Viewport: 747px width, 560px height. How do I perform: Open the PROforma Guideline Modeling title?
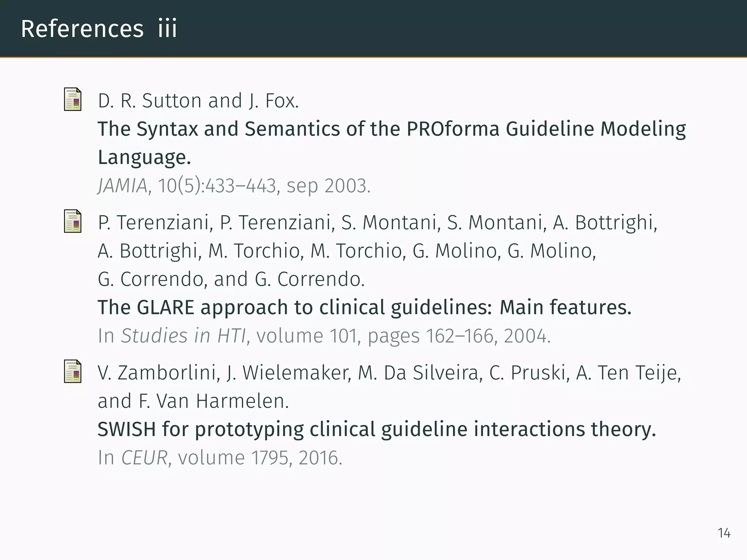click(391, 129)
